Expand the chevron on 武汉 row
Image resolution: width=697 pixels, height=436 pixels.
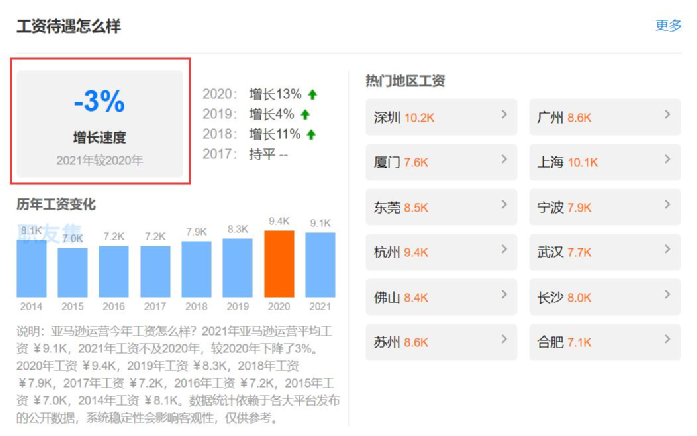(667, 249)
